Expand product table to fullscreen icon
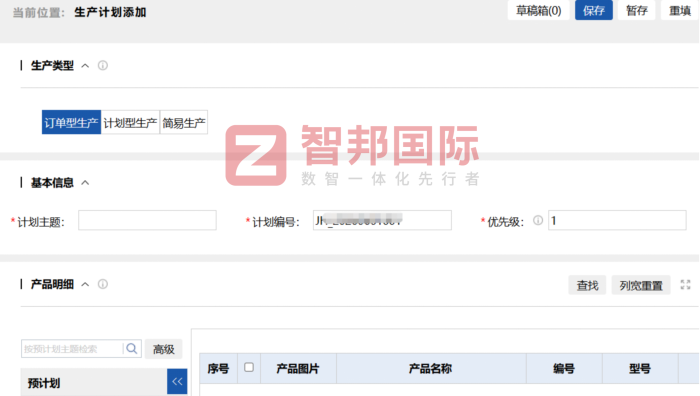700x396 pixels. point(685,284)
